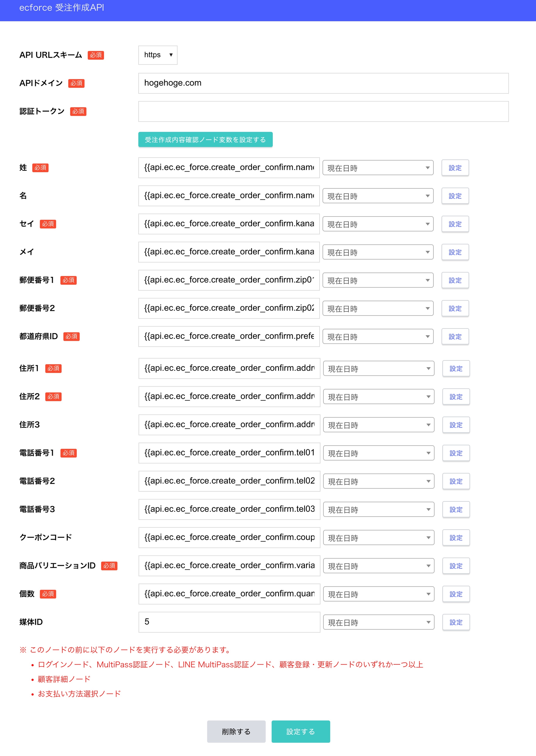Open the 現在日時 dropdown in 住所2 row
The width and height of the screenshot is (536, 756).
[379, 397]
